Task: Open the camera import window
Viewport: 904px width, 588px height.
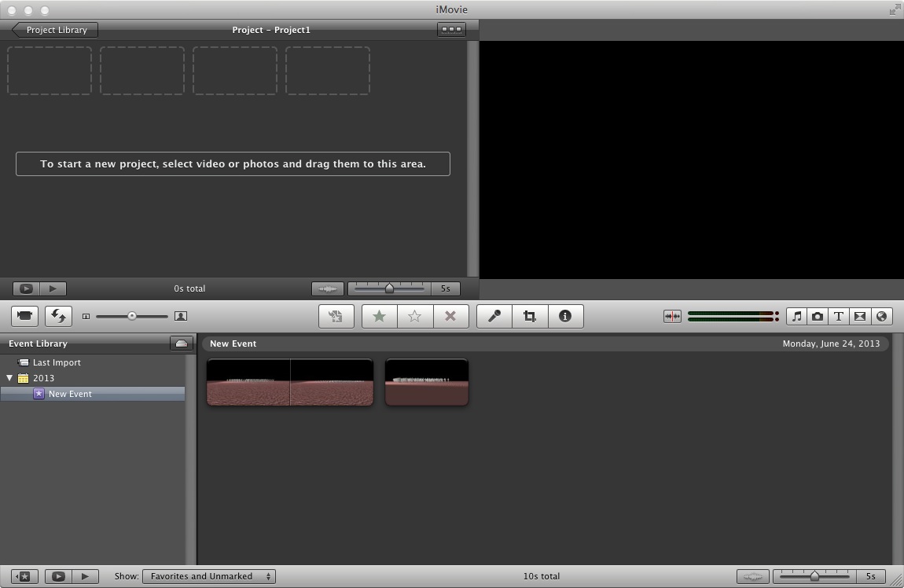Action: 25,316
